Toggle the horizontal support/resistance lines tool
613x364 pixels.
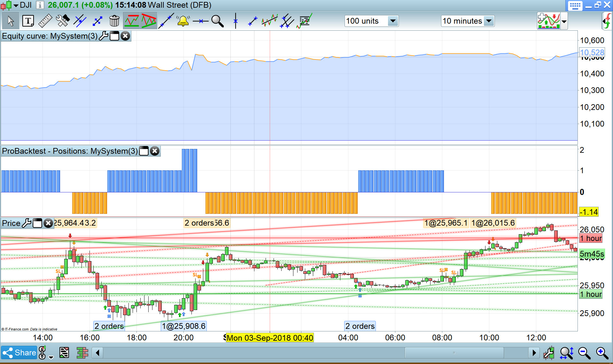pos(131,21)
